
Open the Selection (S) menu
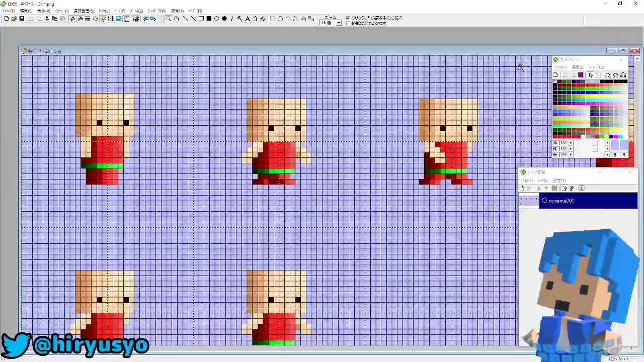point(84,11)
